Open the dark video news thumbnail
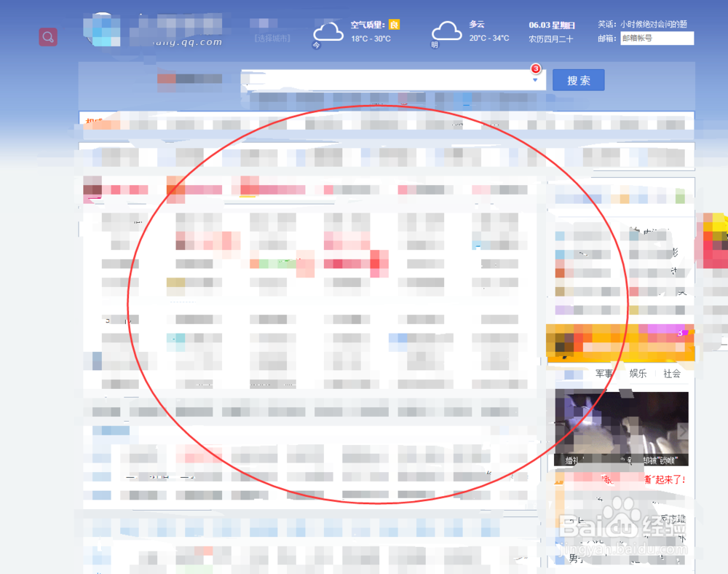This screenshot has height=574, width=728. pos(621,428)
